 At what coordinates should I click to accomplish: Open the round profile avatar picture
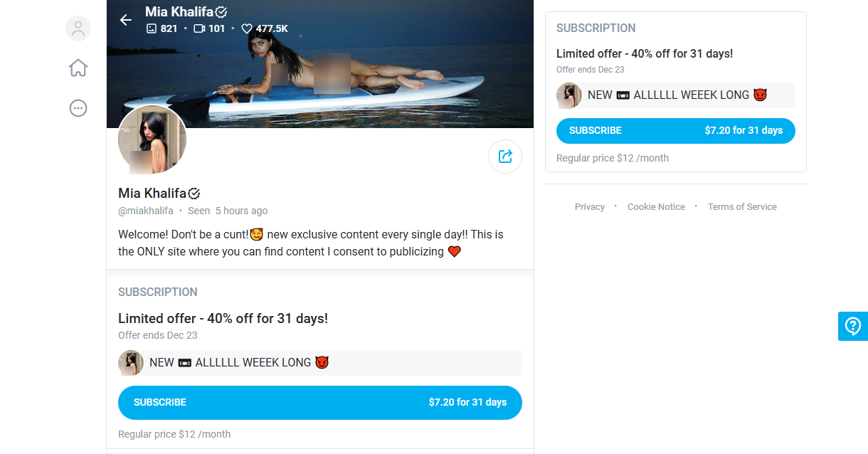pos(152,139)
